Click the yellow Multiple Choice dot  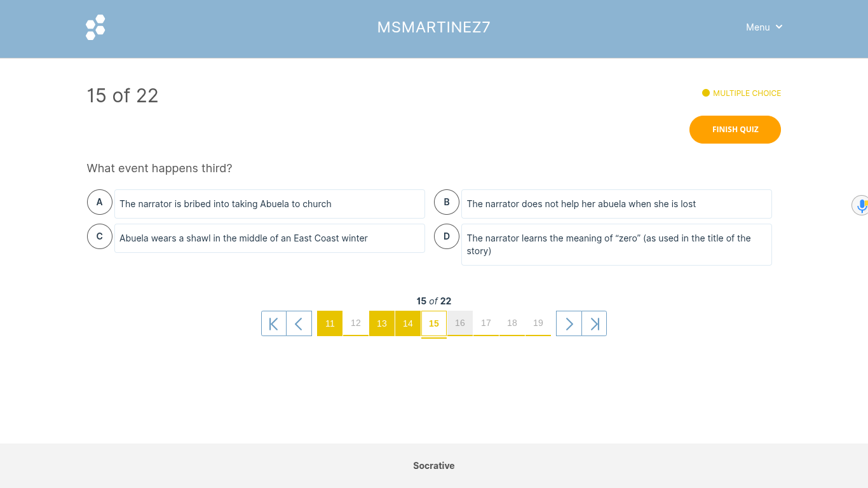coord(706,93)
